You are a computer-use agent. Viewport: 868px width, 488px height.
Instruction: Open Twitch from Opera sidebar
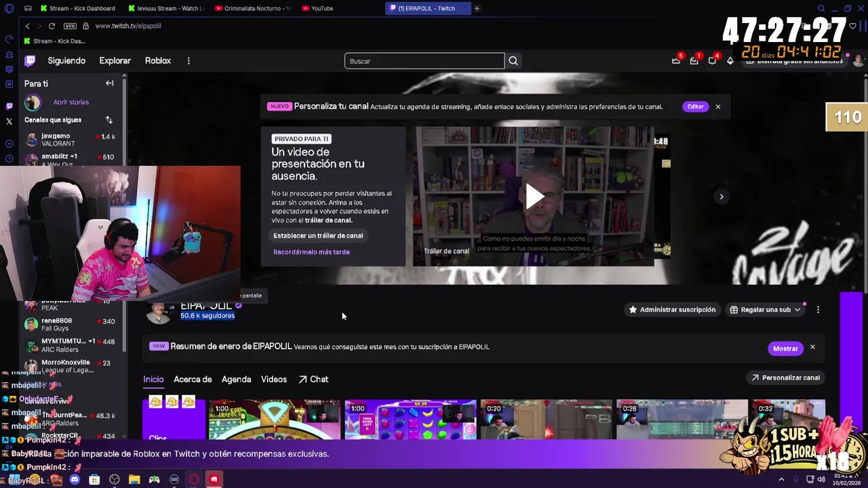point(9,106)
